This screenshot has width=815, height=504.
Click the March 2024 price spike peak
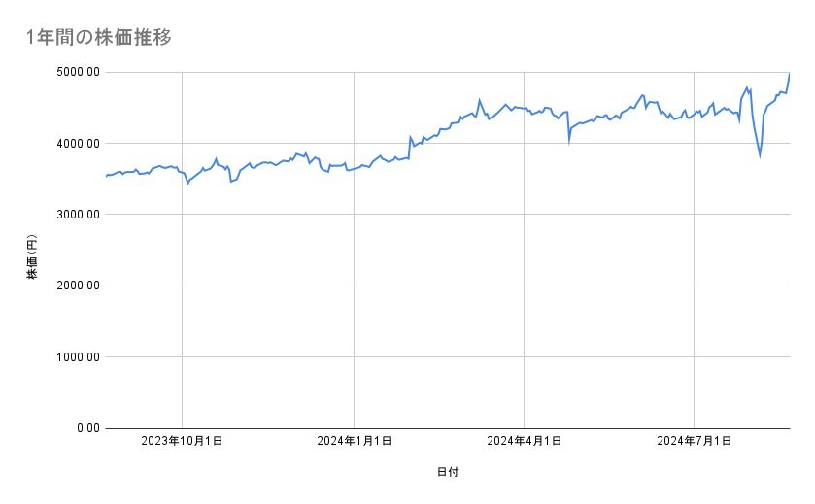pos(479,100)
